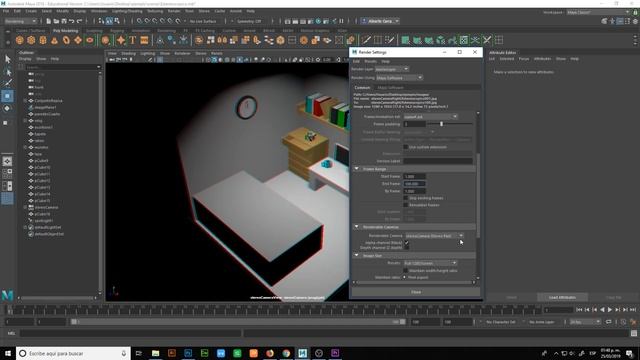Click Load Attributes in Attribute Editor
This screenshot has width=640, height=360.
(562, 297)
